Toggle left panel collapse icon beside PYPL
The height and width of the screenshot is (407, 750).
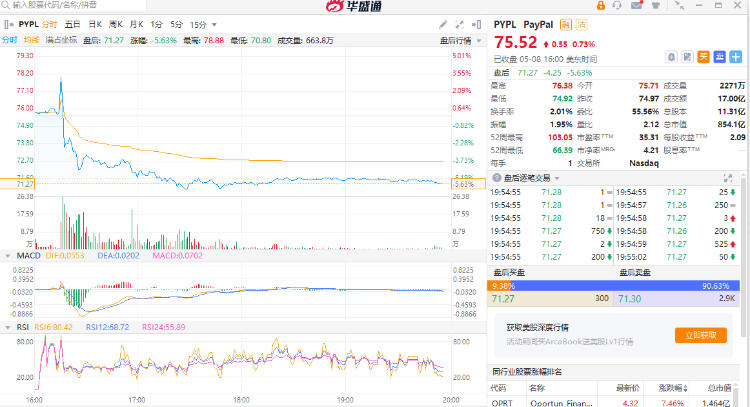coord(8,24)
